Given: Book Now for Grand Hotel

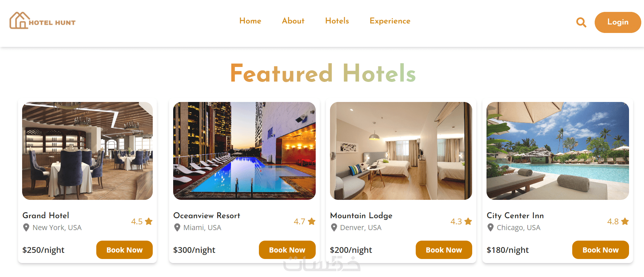Looking at the screenshot, I should click(x=125, y=250).
